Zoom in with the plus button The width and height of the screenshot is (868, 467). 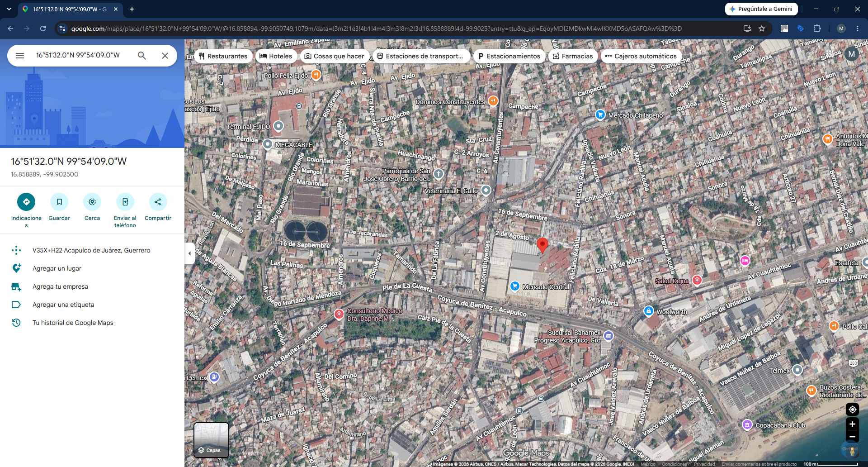(852, 424)
